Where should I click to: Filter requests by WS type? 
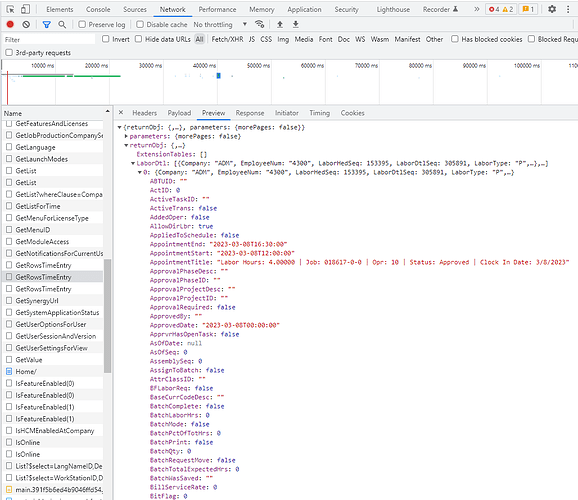click(x=360, y=39)
